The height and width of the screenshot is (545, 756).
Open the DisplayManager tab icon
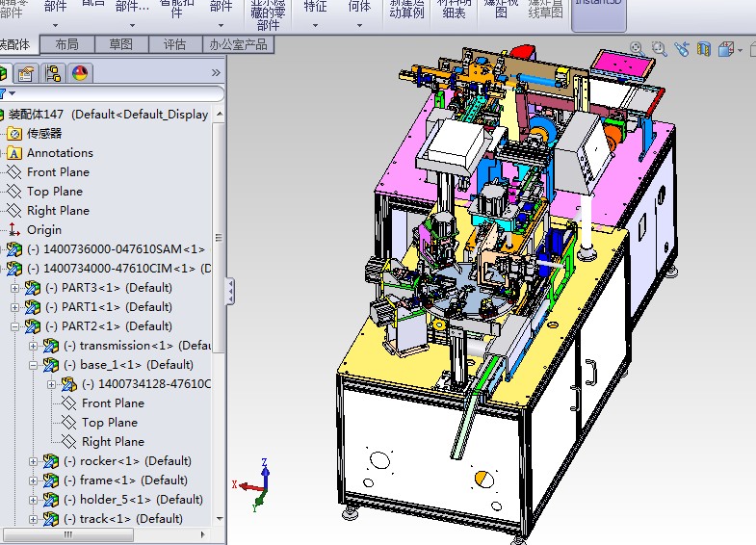(x=80, y=73)
